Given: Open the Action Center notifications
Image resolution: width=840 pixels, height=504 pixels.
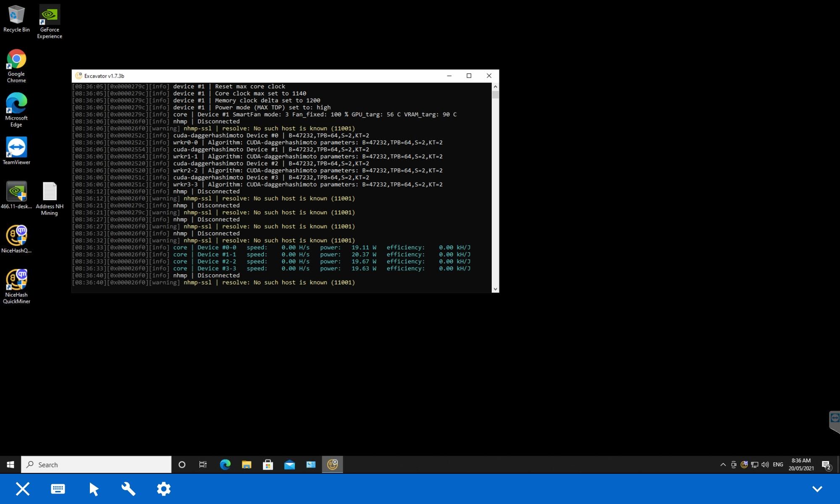Looking at the screenshot, I should pos(826,465).
